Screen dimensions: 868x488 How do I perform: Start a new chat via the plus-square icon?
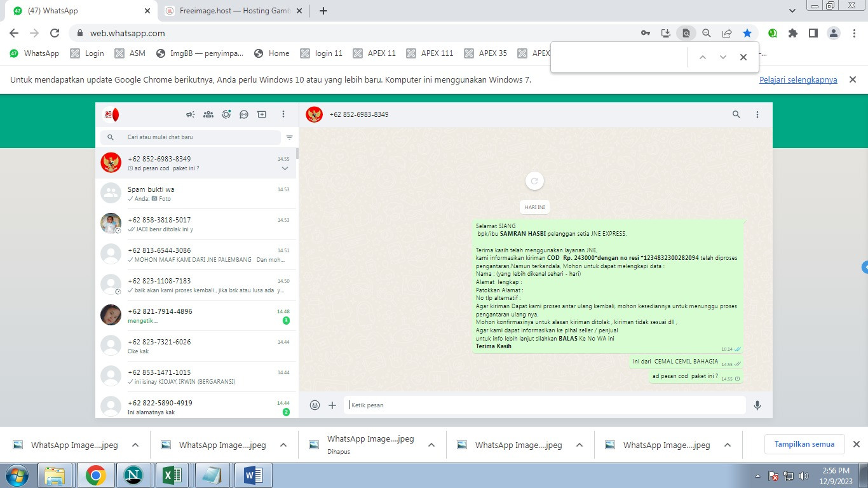tap(262, 114)
